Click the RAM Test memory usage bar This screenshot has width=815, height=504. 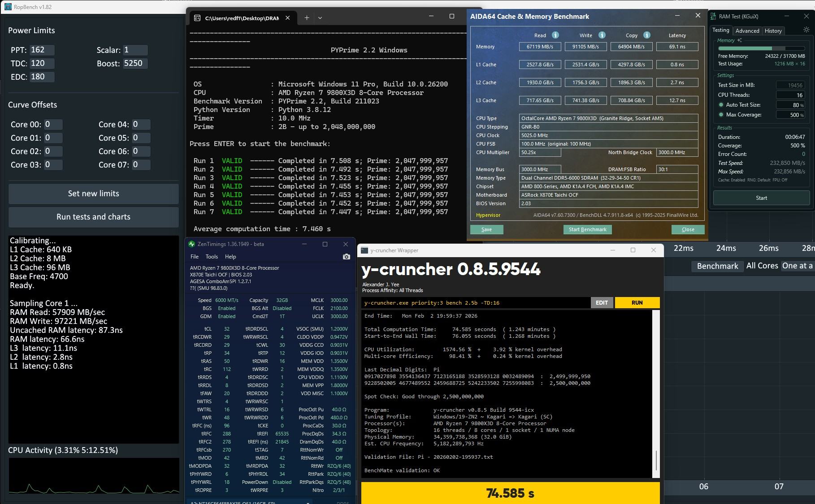point(761,48)
